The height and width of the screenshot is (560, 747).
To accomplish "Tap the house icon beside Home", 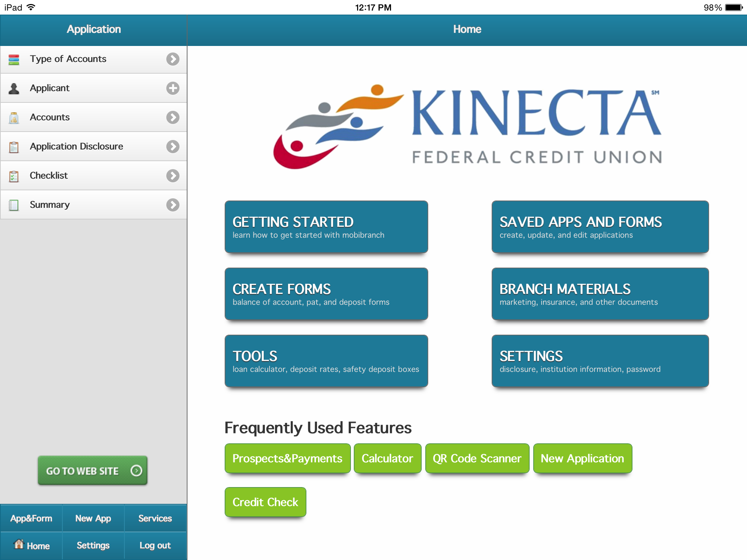I will point(19,544).
